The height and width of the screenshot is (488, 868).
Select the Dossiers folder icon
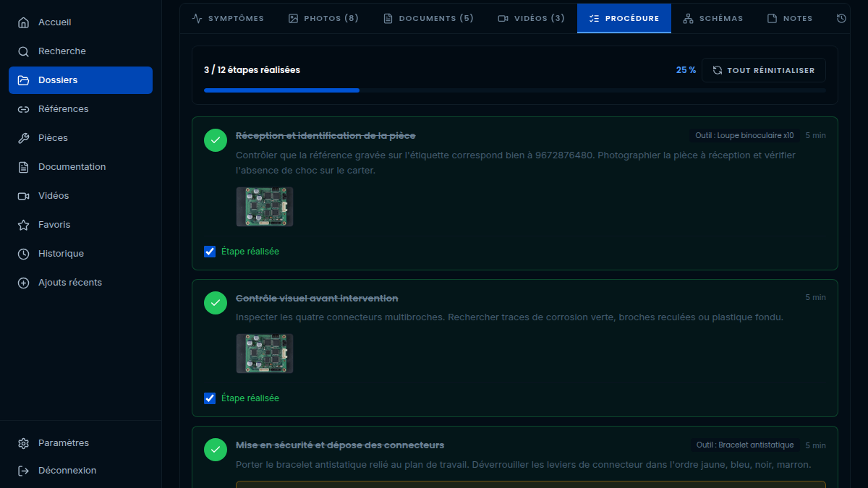click(x=24, y=80)
